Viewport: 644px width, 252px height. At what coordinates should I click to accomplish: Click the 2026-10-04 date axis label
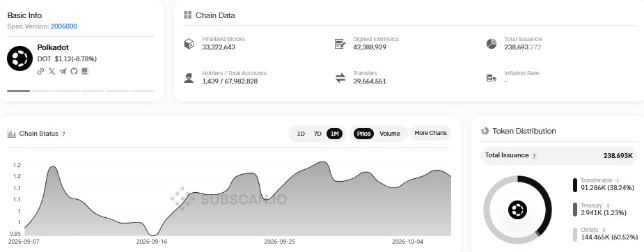pyautogui.click(x=407, y=242)
